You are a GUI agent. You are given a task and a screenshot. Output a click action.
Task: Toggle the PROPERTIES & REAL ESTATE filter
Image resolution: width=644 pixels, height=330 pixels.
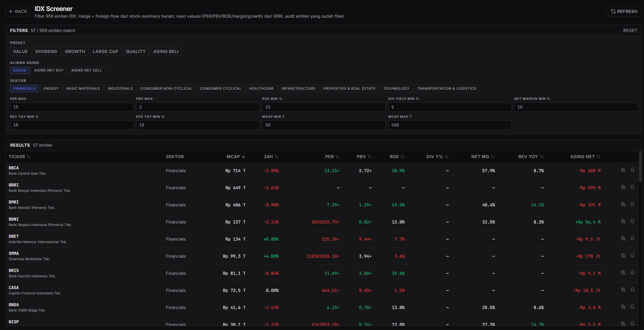pos(349,89)
